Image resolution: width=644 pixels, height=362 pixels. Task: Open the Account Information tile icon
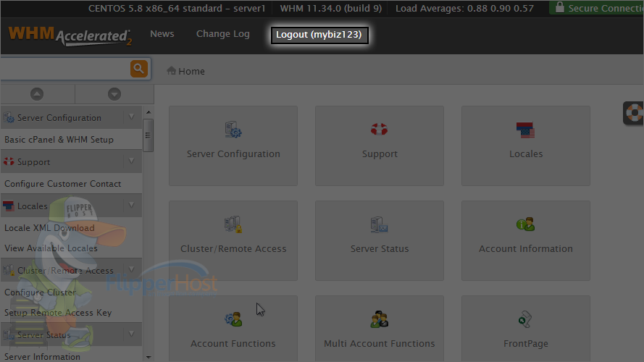(525, 224)
